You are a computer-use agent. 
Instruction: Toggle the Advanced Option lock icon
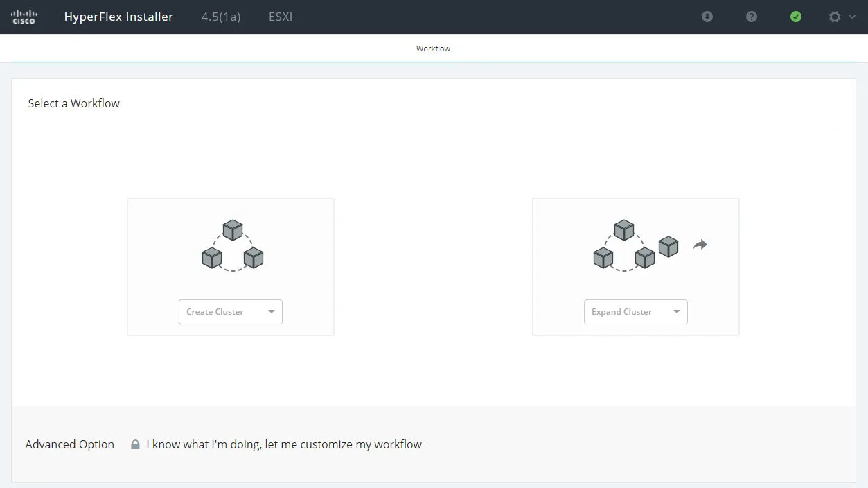135,445
